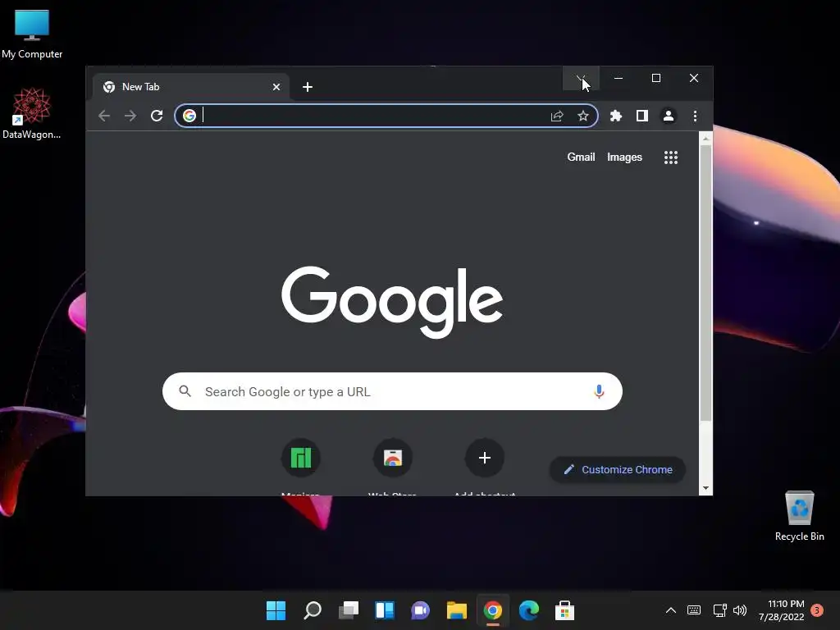
Task: Open Widgets from the taskbar
Action: pos(385,610)
